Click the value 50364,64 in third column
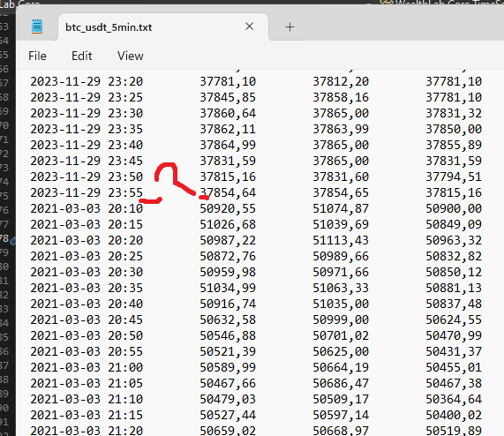The height and width of the screenshot is (436, 504). pos(454,399)
